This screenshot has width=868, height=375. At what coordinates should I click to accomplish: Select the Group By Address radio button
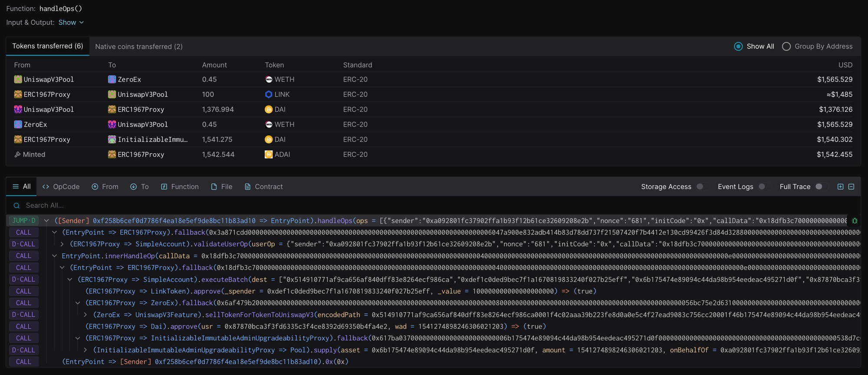pos(786,46)
